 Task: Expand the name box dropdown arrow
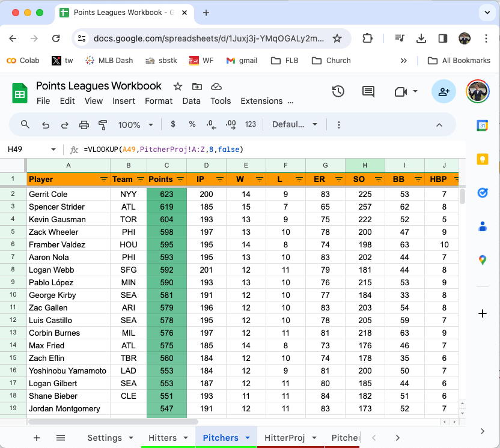click(53, 150)
